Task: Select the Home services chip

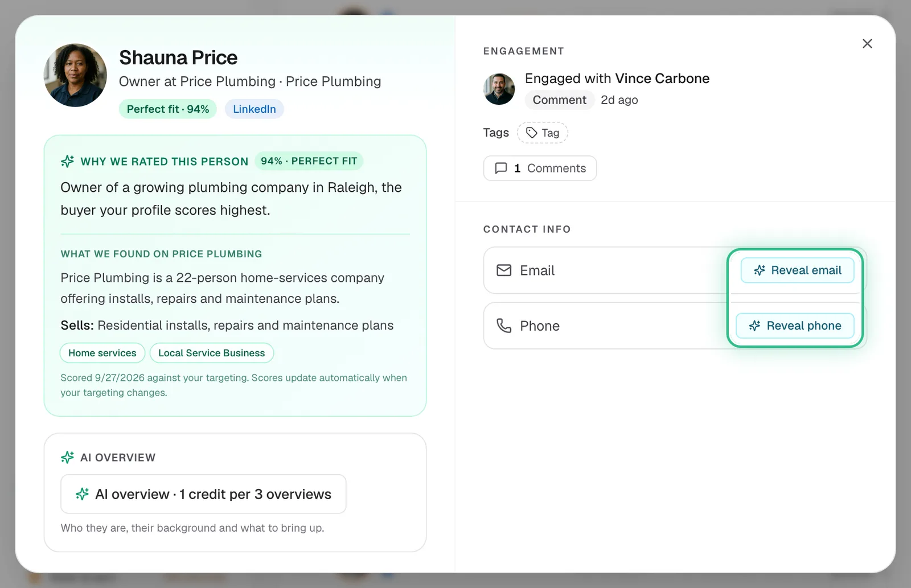Action: tap(102, 353)
